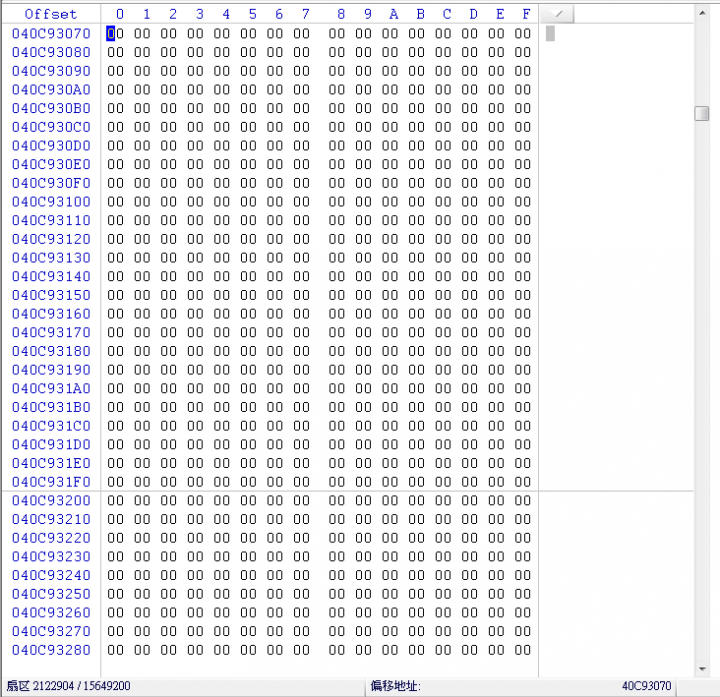Select offset row 040C93100

click(51, 202)
